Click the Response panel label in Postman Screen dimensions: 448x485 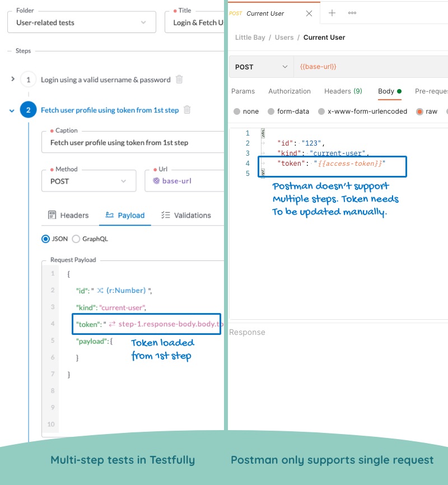point(247,332)
